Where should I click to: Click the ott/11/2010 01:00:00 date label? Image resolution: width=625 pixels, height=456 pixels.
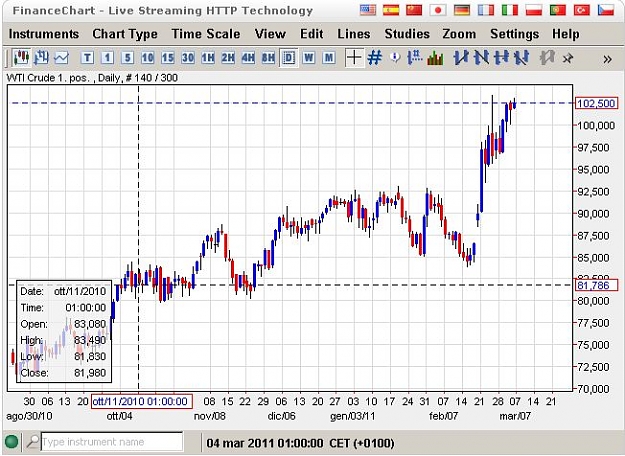(x=142, y=401)
